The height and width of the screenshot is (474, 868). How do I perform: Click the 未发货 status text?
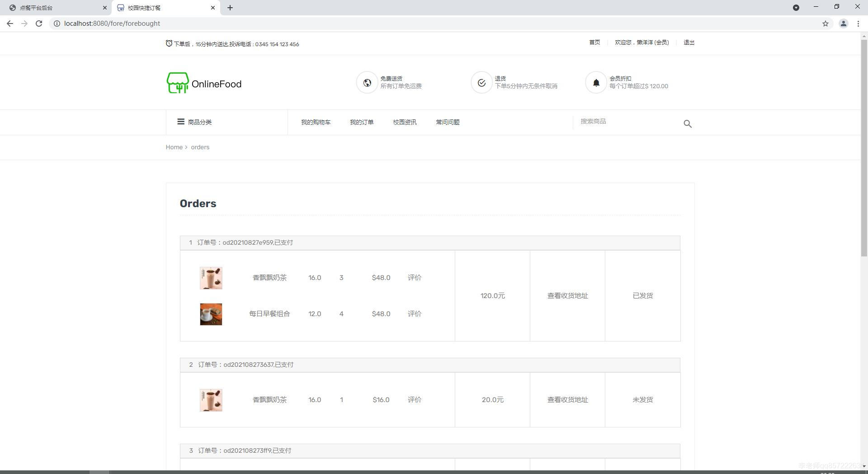[642, 400]
